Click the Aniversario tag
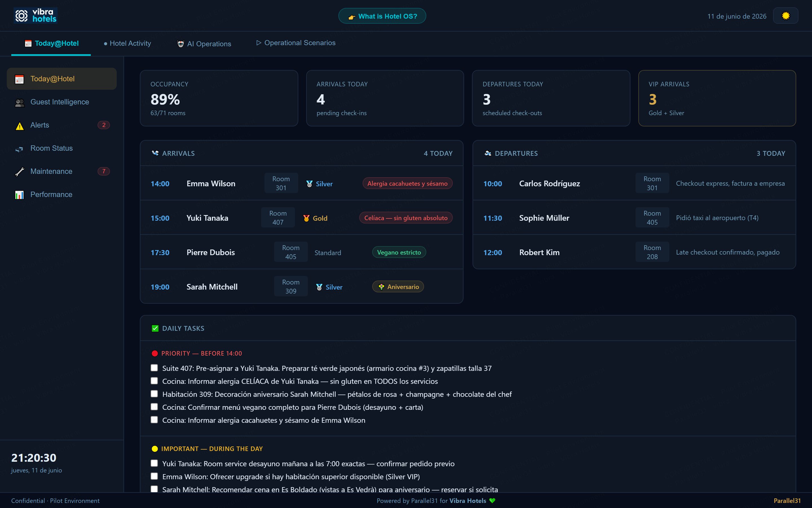The height and width of the screenshot is (508, 812). [398, 286]
